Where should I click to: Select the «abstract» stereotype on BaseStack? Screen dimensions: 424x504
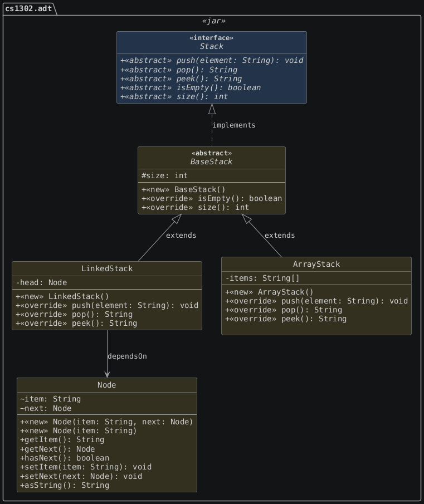coord(212,153)
